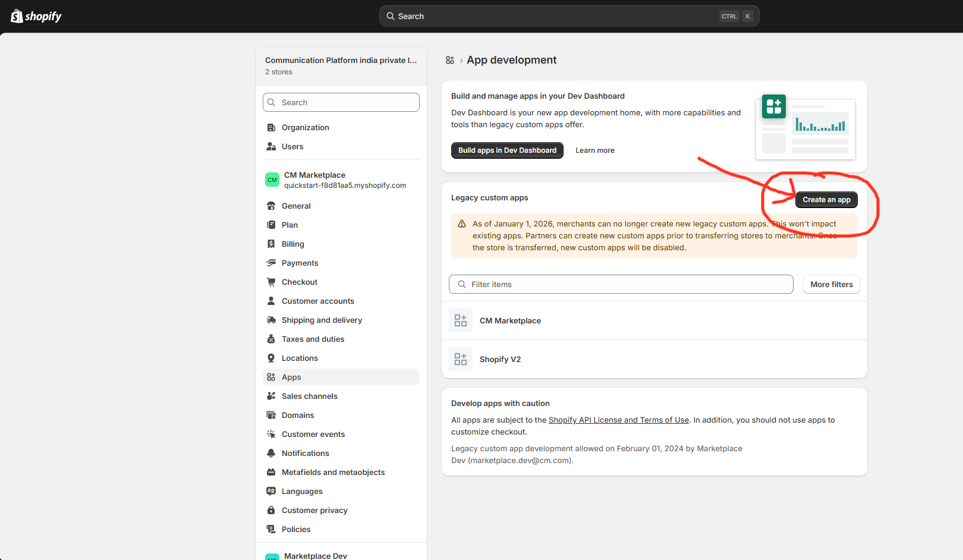This screenshot has height=560, width=963.
Task: Open Shopify API License and Terms link
Action: point(619,420)
